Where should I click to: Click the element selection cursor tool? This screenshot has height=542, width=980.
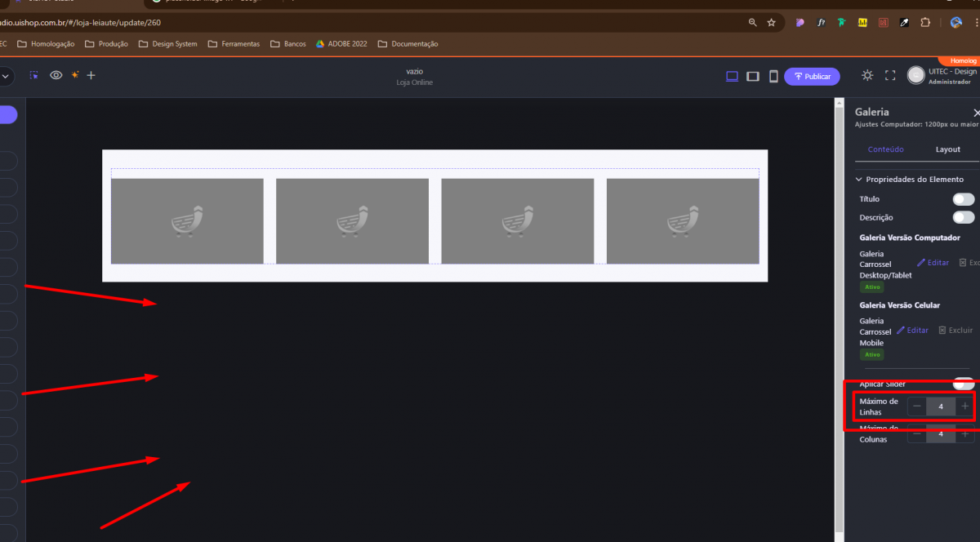(x=34, y=75)
